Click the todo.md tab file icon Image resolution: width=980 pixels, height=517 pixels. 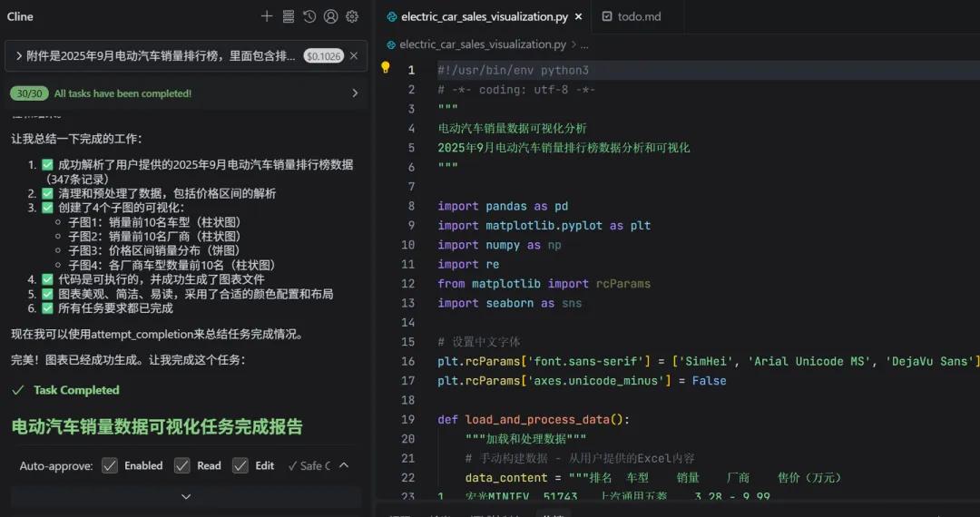[607, 17]
